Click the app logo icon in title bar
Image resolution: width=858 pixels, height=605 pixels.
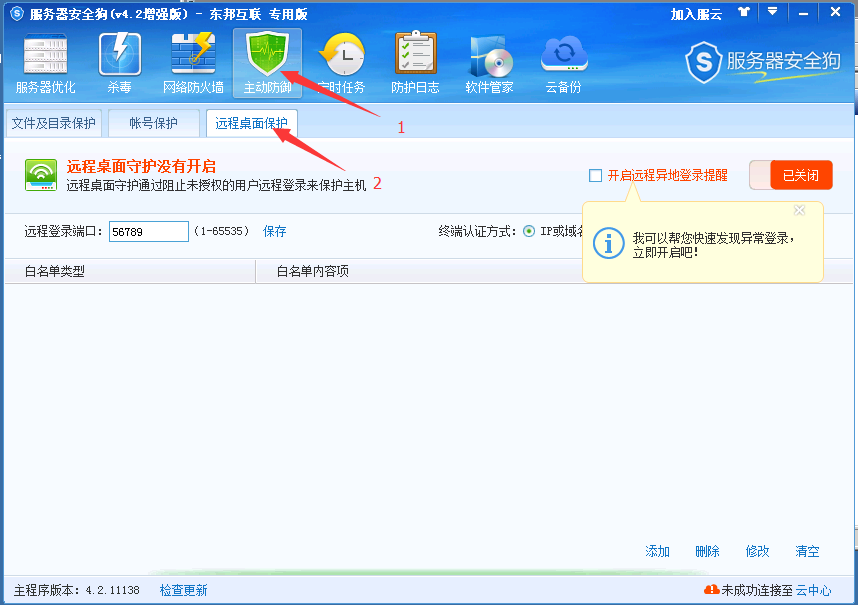tap(17, 13)
